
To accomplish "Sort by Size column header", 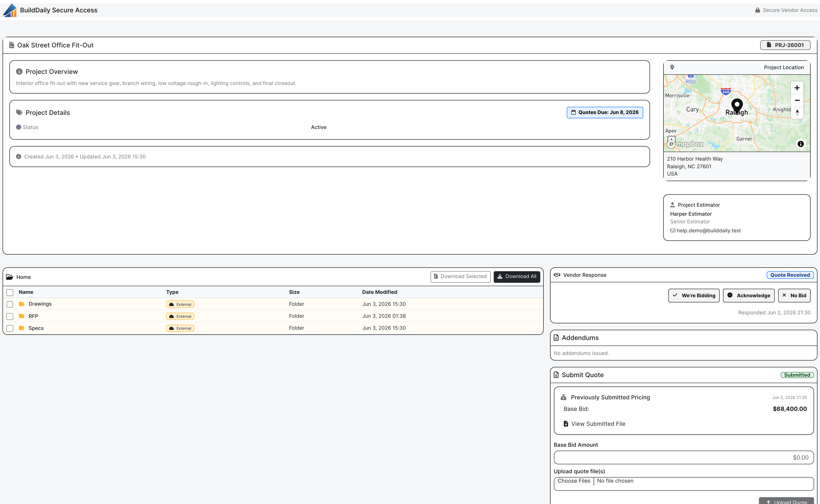I will pyautogui.click(x=294, y=292).
